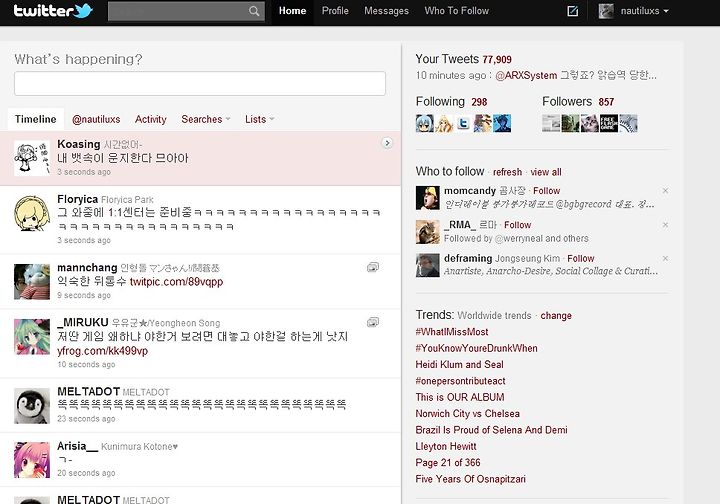This screenshot has height=504, width=720.
Task: Click conversation icon on _MIRUKU tweet
Action: [373, 322]
